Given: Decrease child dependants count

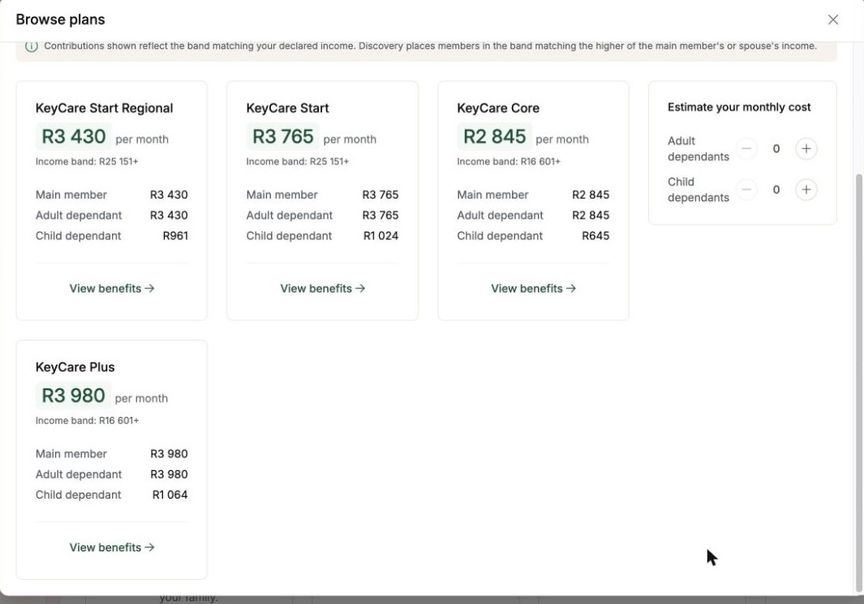Looking at the screenshot, I should [x=747, y=190].
